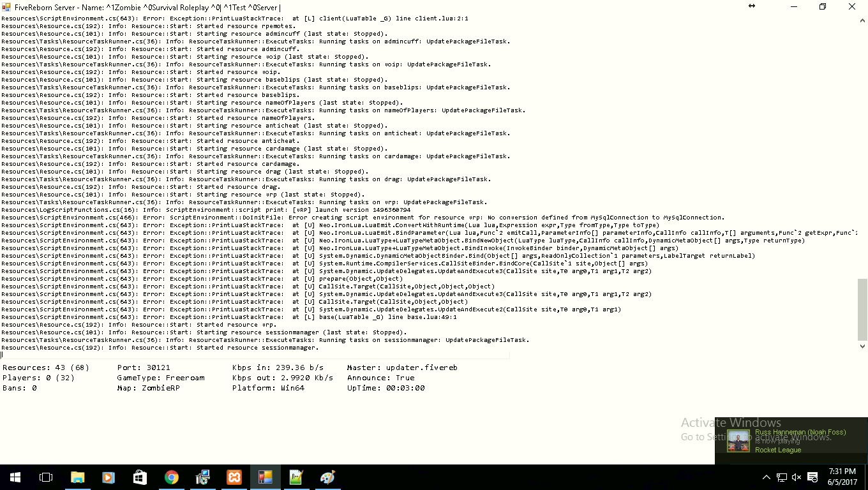
Task: Open the XAMPP Control Panel taskbar icon
Action: [234, 477]
